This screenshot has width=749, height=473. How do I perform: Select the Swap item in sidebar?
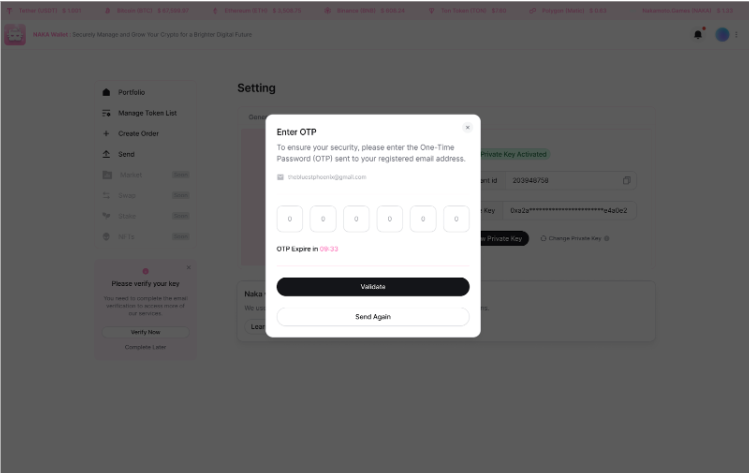pos(128,195)
